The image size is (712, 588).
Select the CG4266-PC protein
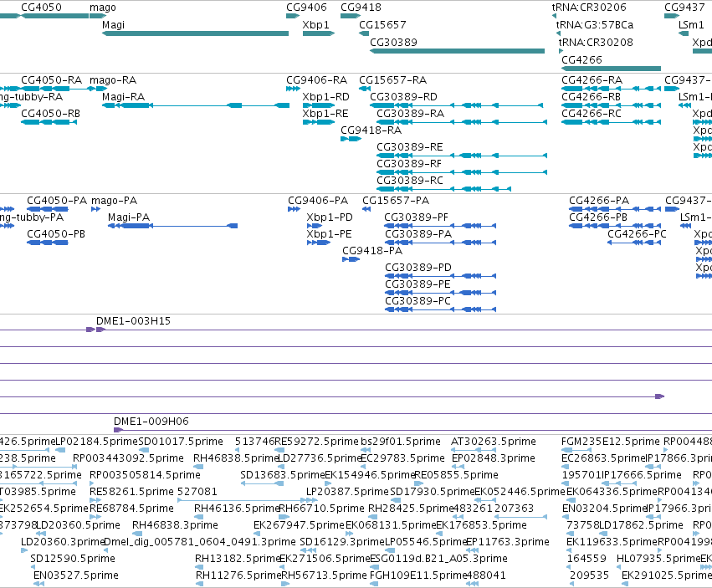634,243
